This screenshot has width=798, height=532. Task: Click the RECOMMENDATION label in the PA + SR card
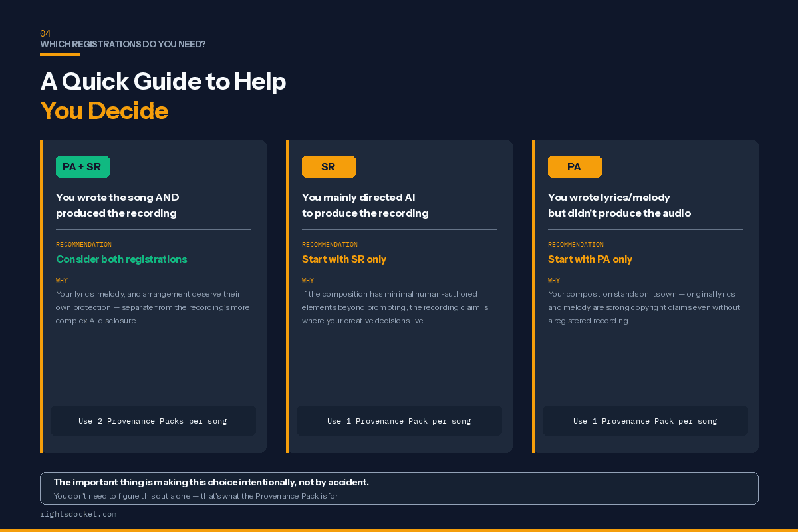pos(84,245)
